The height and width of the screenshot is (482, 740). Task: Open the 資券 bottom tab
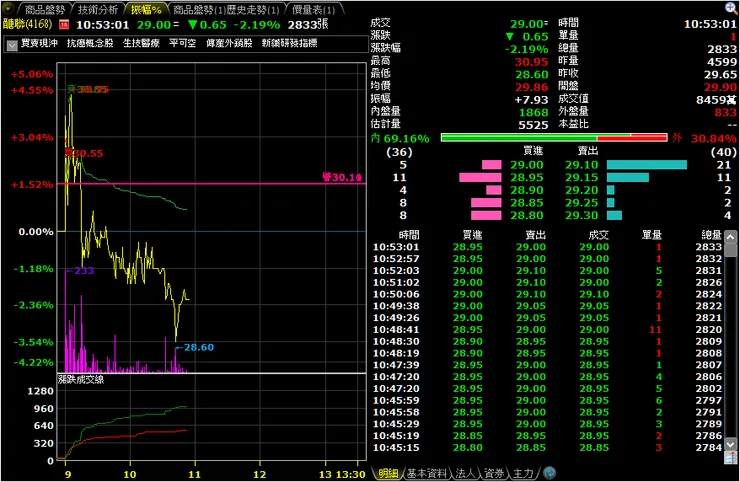pos(494,473)
